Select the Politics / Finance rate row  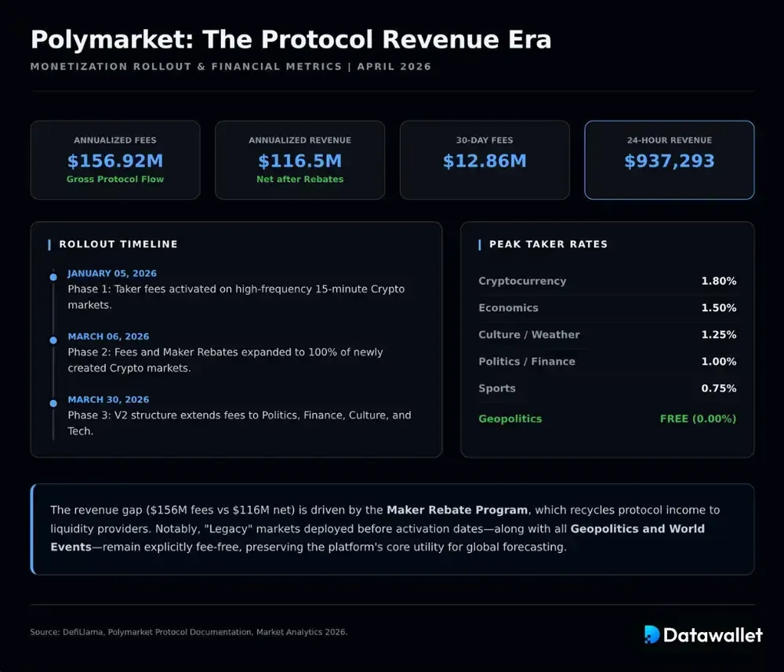click(x=607, y=361)
